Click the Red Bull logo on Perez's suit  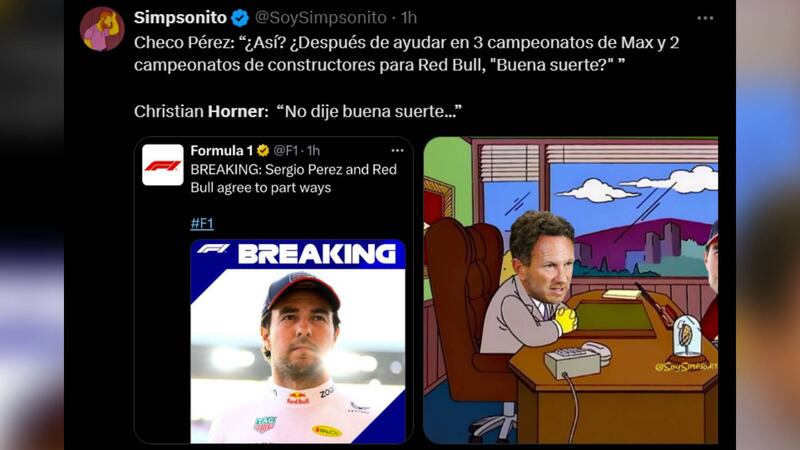point(298,399)
